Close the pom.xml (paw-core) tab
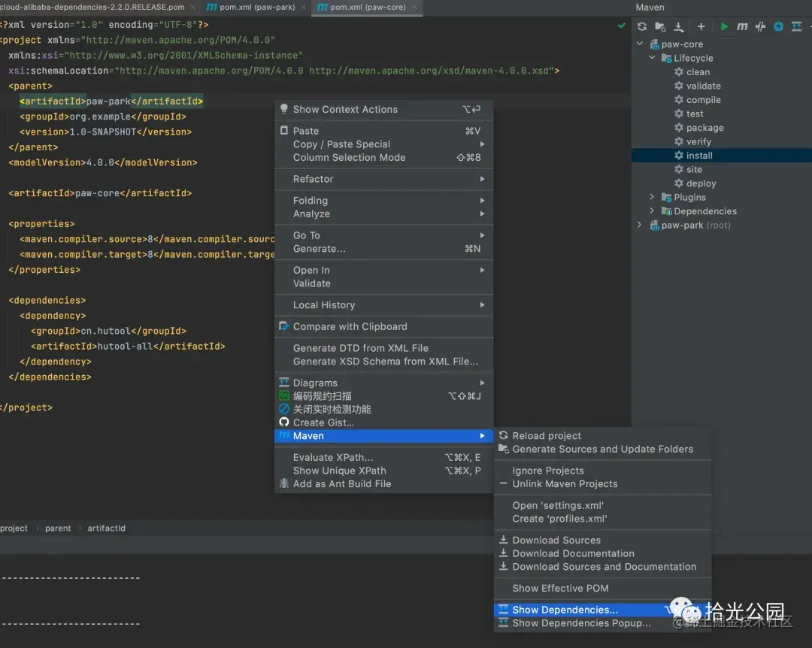 tap(414, 8)
